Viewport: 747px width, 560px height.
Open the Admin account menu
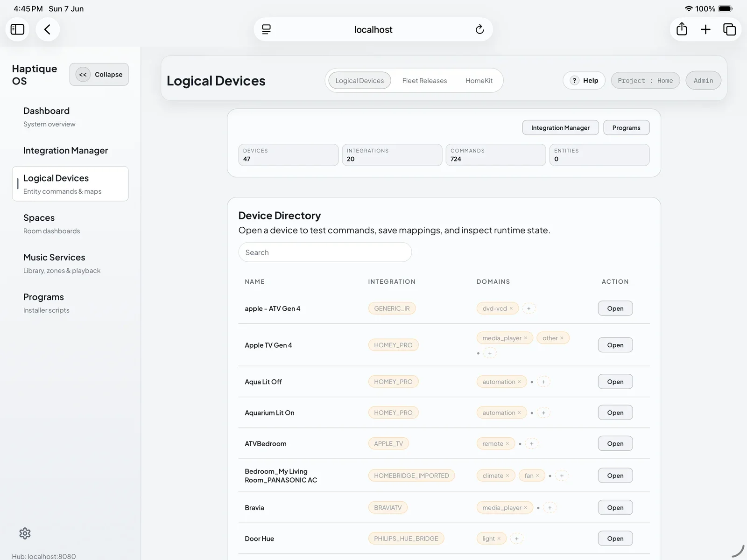[x=703, y=80]
